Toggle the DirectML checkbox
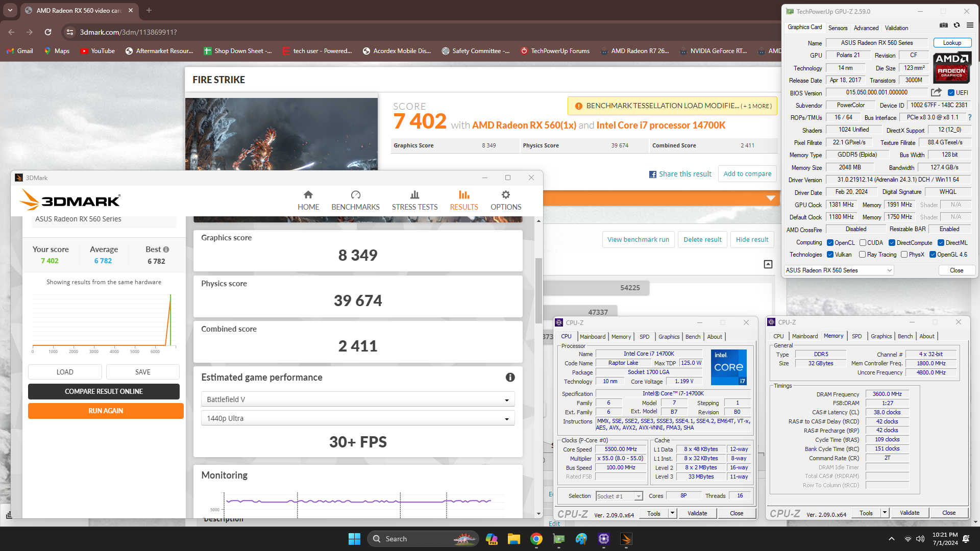Viewport: 980px width, 551px height. tap(941, 243)
